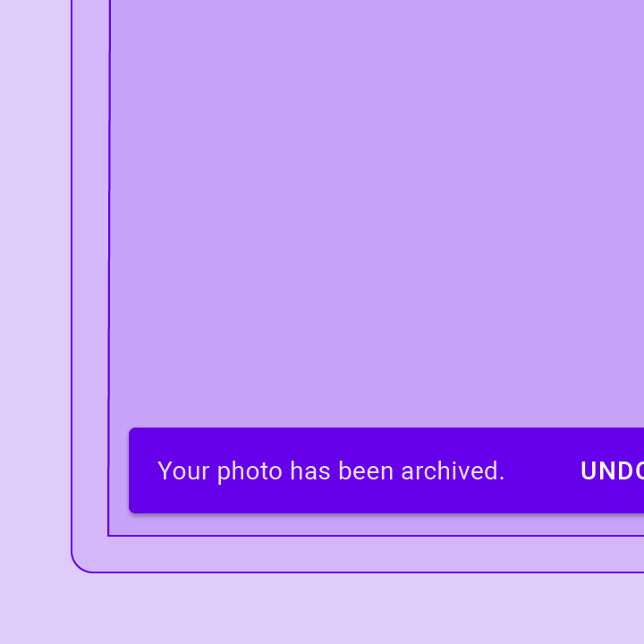Click the outer frame's rounded bottom-left corner
The image size is (644, 644).
point(79,564)
